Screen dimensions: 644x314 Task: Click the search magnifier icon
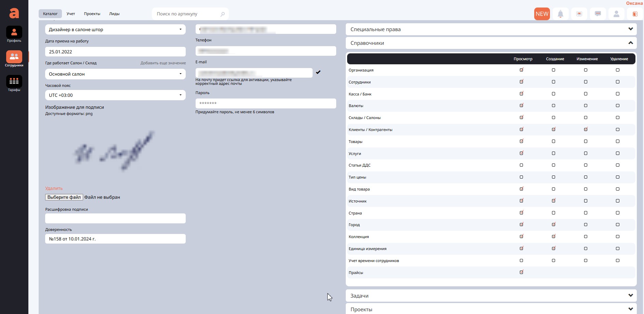click(x=223, y=14)
